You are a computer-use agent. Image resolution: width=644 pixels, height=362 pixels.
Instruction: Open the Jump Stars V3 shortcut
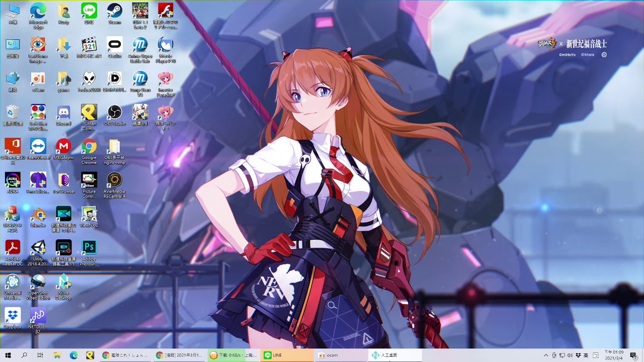pos(140,84)
